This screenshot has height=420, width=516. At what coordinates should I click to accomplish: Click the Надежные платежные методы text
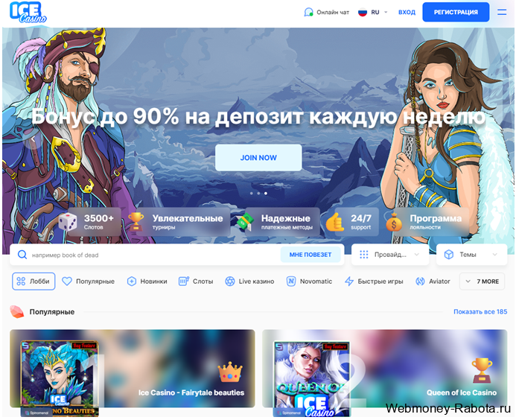(287, 221)
